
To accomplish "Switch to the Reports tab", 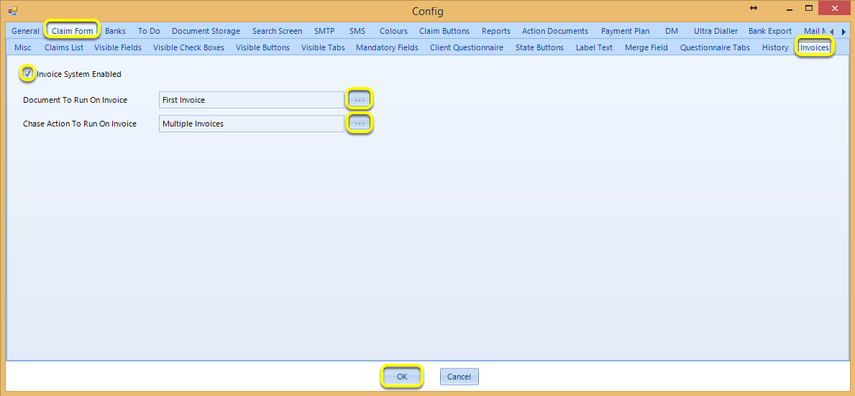I will point(496,31).
